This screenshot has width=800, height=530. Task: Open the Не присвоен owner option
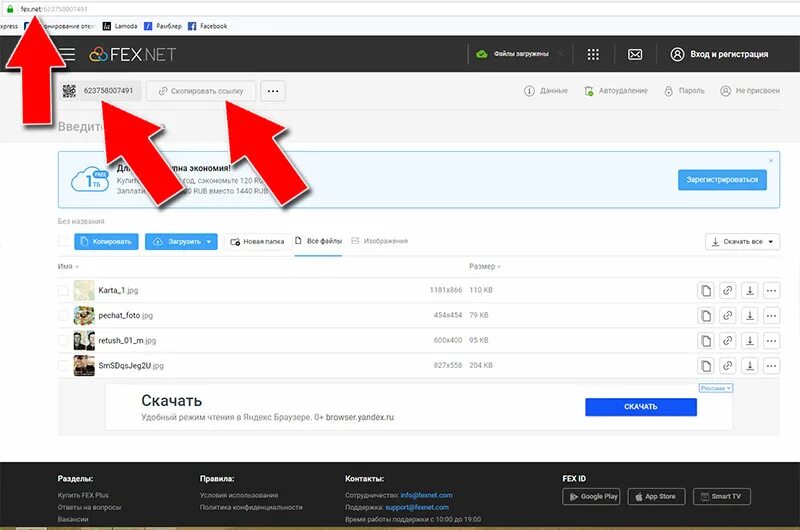point(750,91)
